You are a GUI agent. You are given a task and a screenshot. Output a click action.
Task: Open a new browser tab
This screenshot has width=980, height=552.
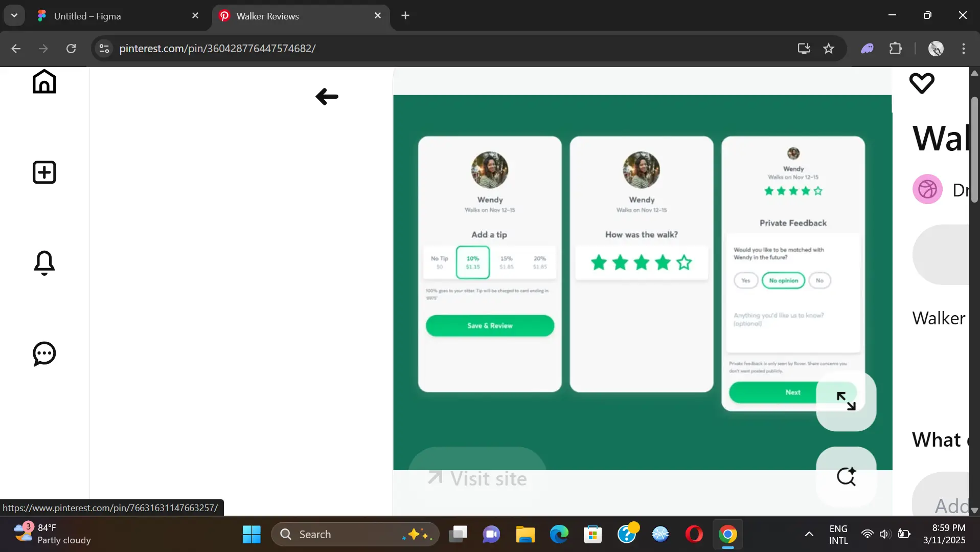[x=405, y=15]
